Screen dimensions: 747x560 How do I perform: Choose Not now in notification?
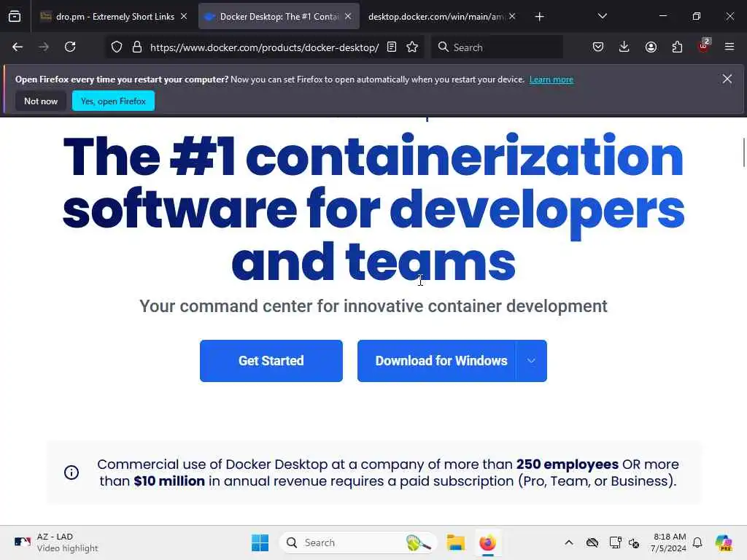[x=41, y=101]
